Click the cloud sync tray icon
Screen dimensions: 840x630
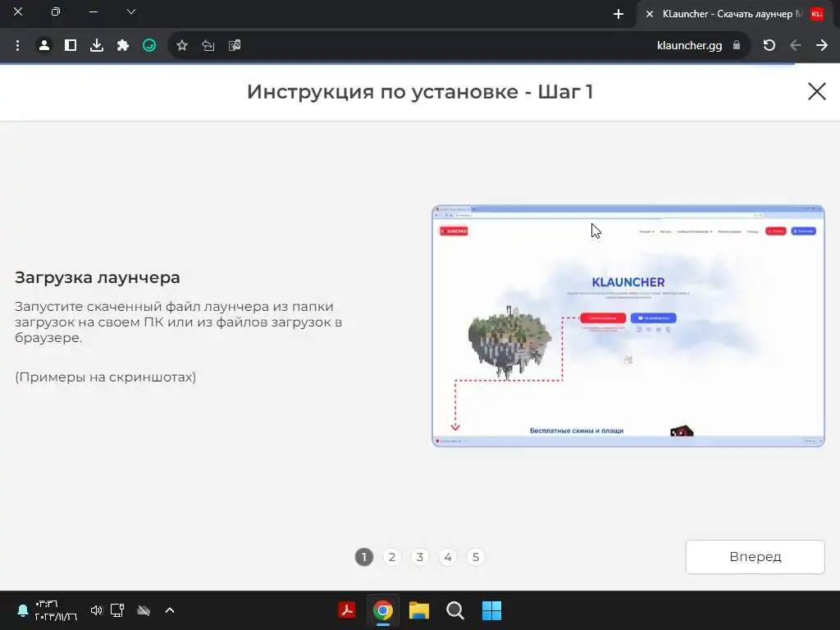pyautogui.click(x=144, y=610)
